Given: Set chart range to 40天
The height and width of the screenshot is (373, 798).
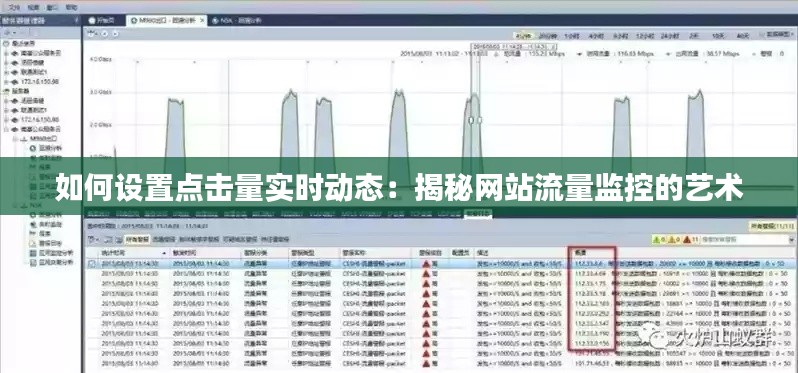Looking at the screenshot, I should click(x=743, y=36).
